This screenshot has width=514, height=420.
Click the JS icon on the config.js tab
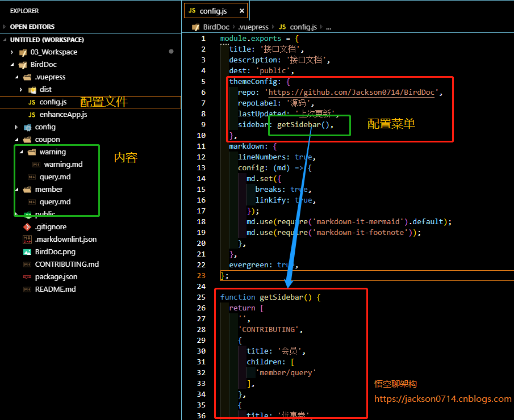click(192, 11)
